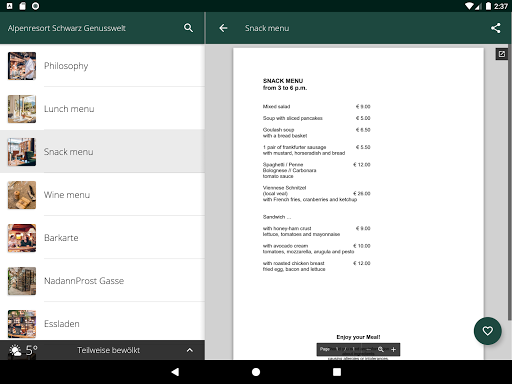Select the Wine menu item
Viewport: 512px width, 384px height.
point(102,195)
